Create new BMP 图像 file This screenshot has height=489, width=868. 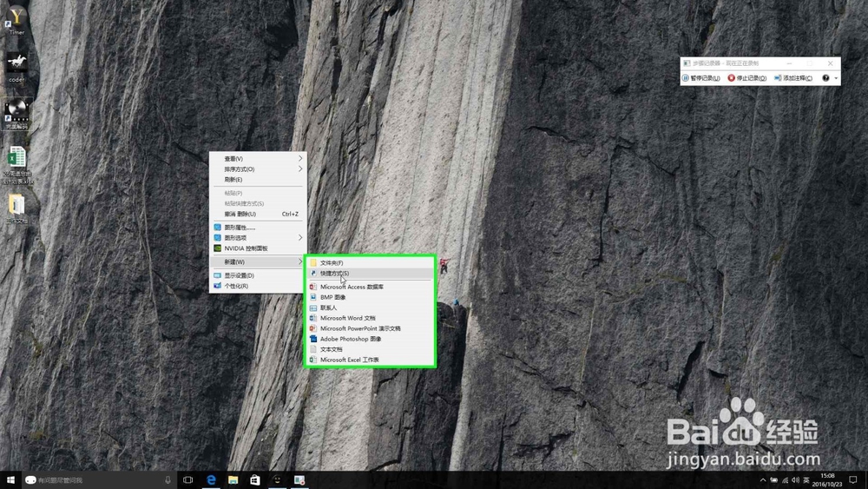(x=370, y=297)
